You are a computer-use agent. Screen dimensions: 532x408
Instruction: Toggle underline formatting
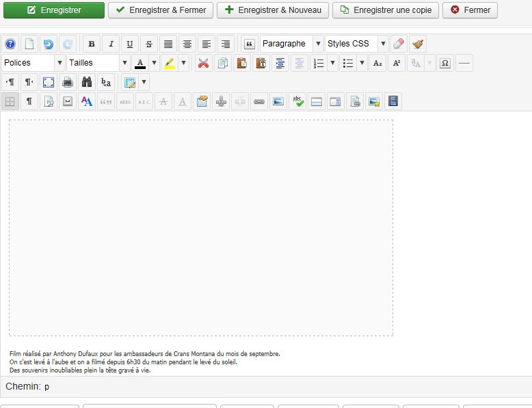(x=130, y=44)
